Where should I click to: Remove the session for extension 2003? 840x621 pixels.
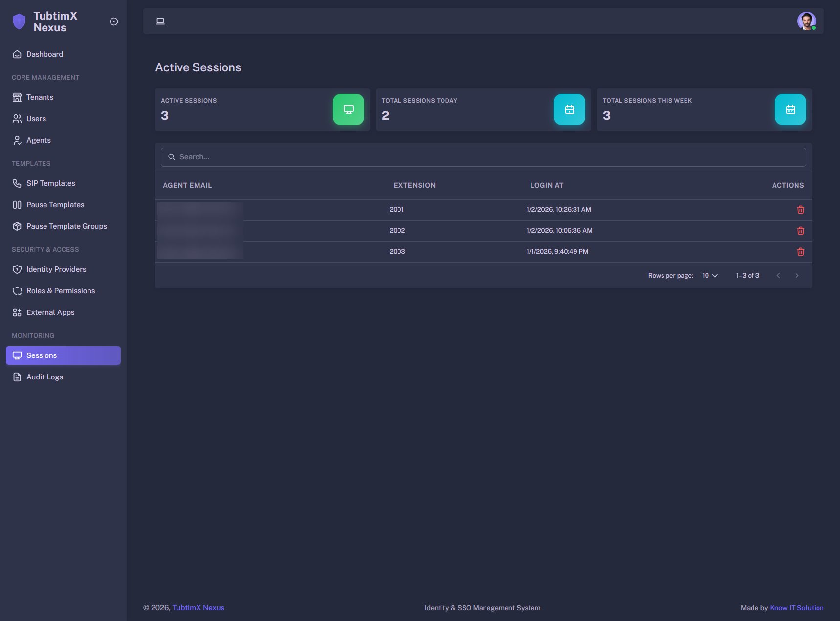pos(800,252)
